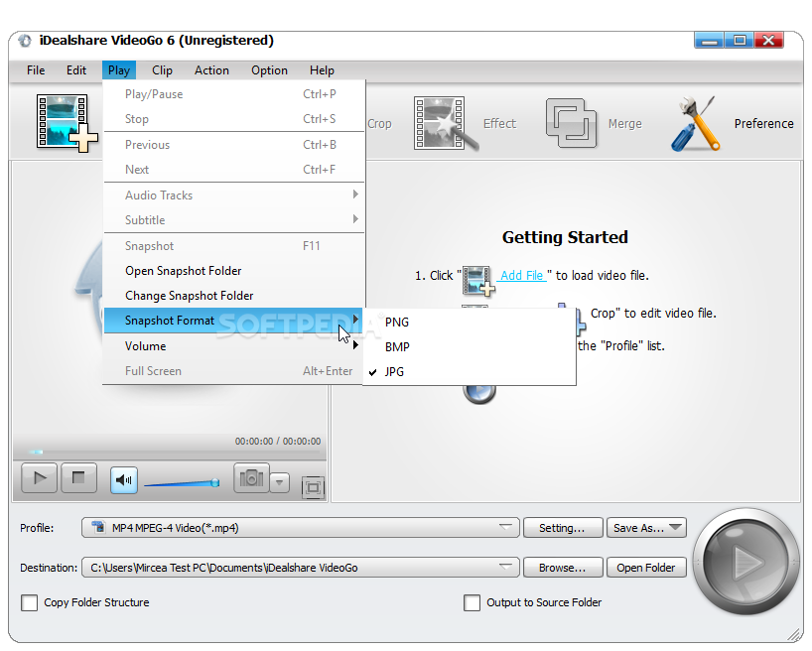Click the Stop Ctrl+S menu entry
The image size is (812, 651).
234,119
